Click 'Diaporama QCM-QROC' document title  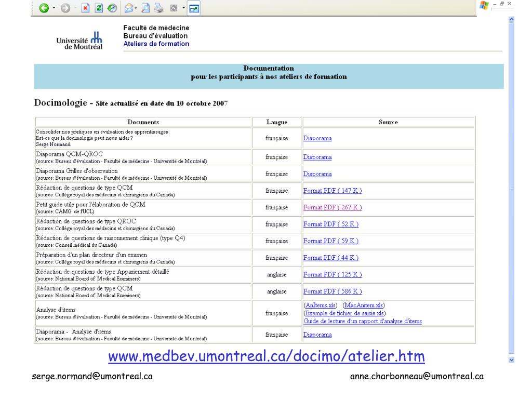(69, 154)
